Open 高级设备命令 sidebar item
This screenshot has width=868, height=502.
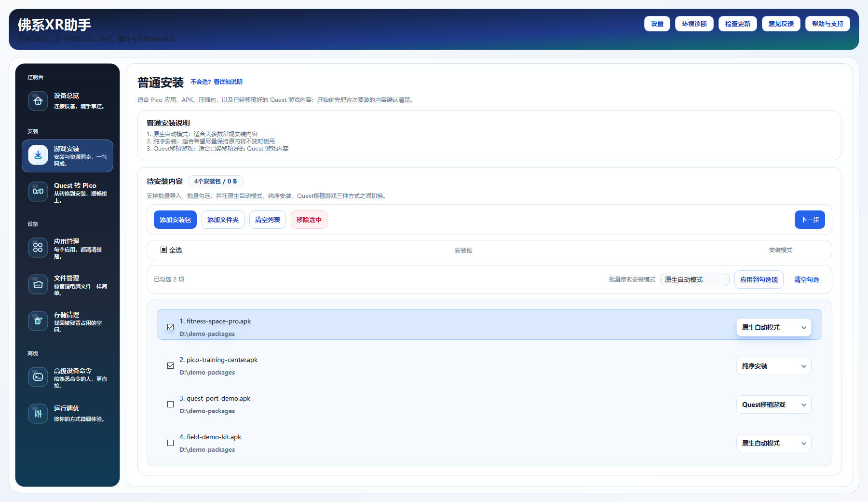click(x=68, y=377)
